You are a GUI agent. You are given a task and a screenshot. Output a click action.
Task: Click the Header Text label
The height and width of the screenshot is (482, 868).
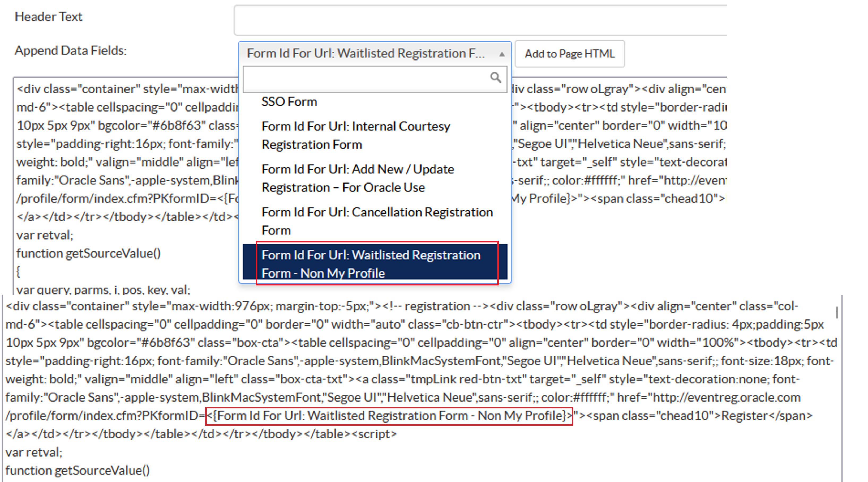coord(49,17)
